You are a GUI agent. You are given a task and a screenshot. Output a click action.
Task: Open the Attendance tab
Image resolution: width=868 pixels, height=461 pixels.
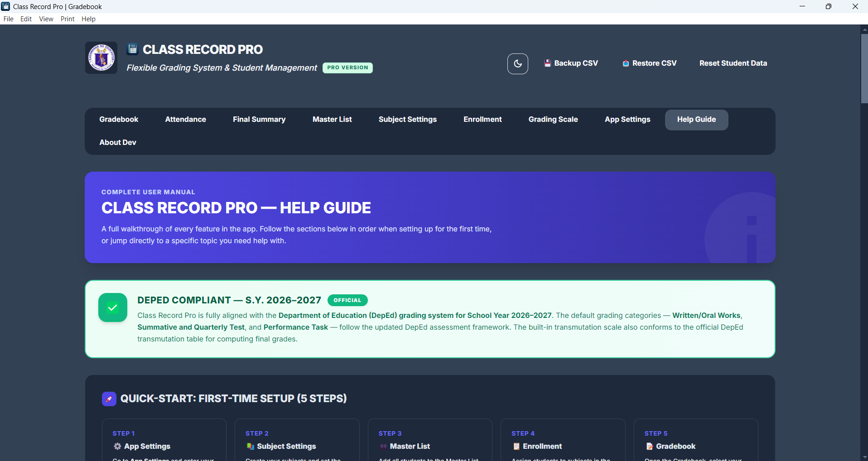(x=185, y=120)
